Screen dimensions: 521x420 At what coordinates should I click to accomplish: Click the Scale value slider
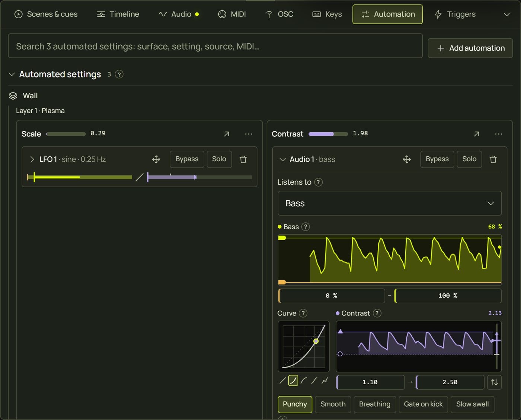coord(66,134)
